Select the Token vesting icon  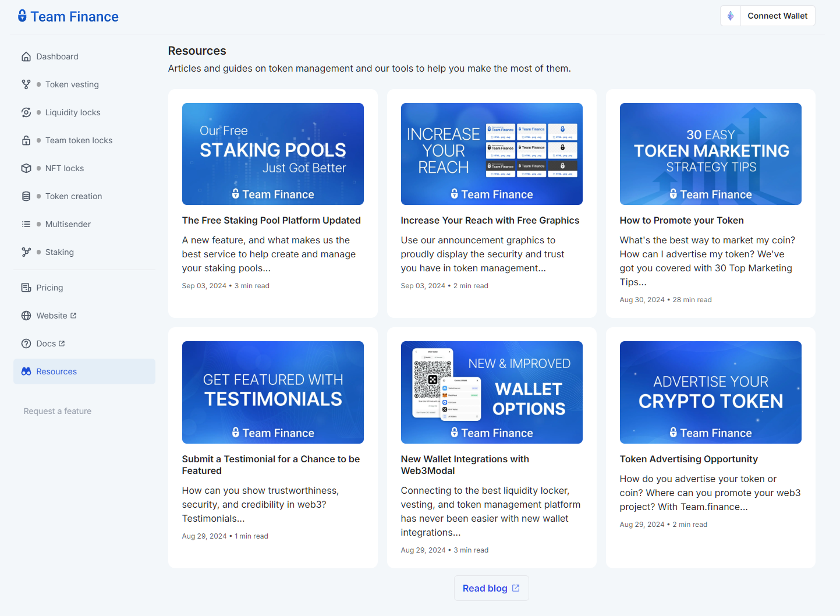click(x=26, y=84)
